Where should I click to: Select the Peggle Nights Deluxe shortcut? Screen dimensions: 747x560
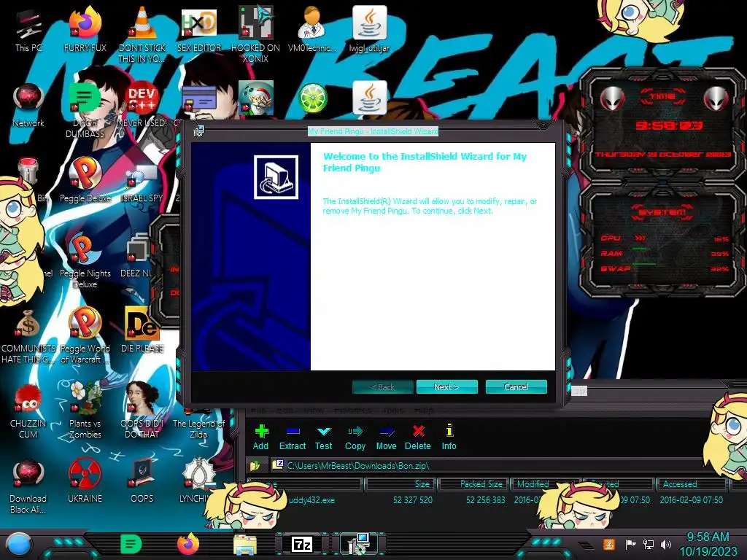pos(85,261)
